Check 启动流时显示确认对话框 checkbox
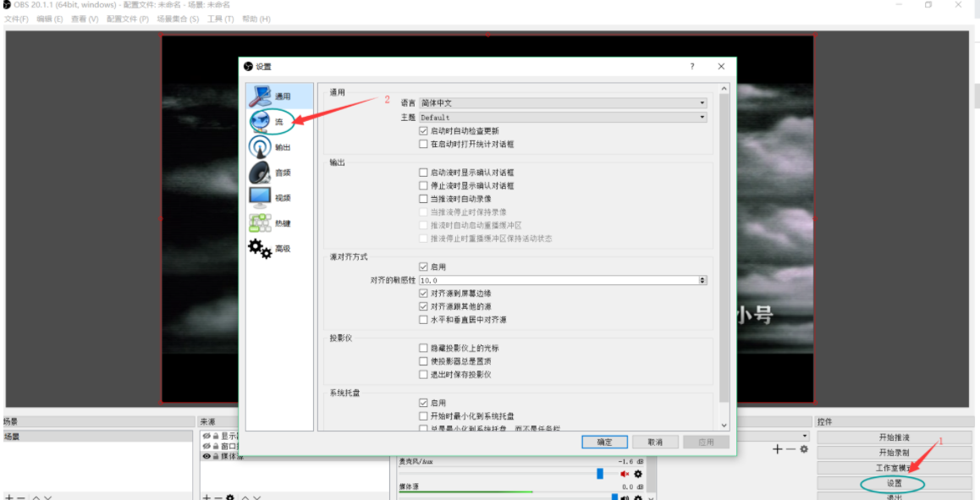This screenshot has height=500, width=980. click(424, 173)
